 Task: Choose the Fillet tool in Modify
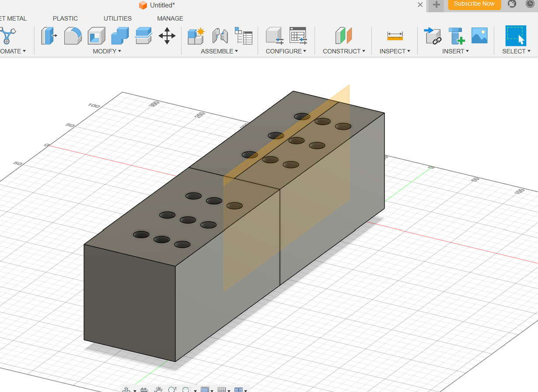click(73, 36)
